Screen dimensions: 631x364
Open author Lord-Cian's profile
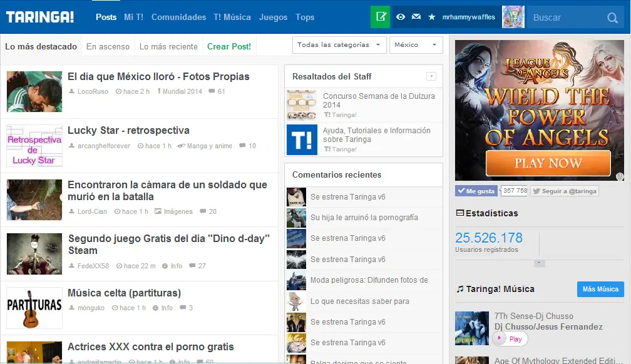[x=92, y=211]
